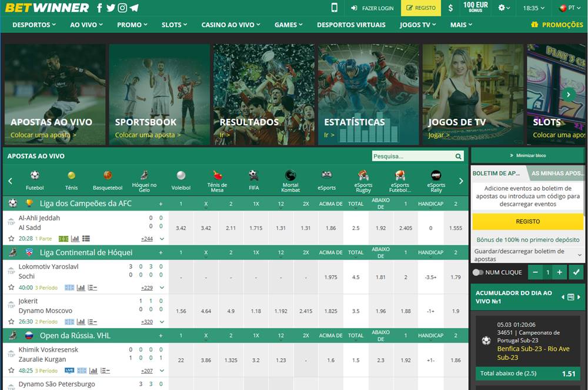Screen dimensions: 588x390
Task: Open the settings gear dropdown
Action: point(503,8)
